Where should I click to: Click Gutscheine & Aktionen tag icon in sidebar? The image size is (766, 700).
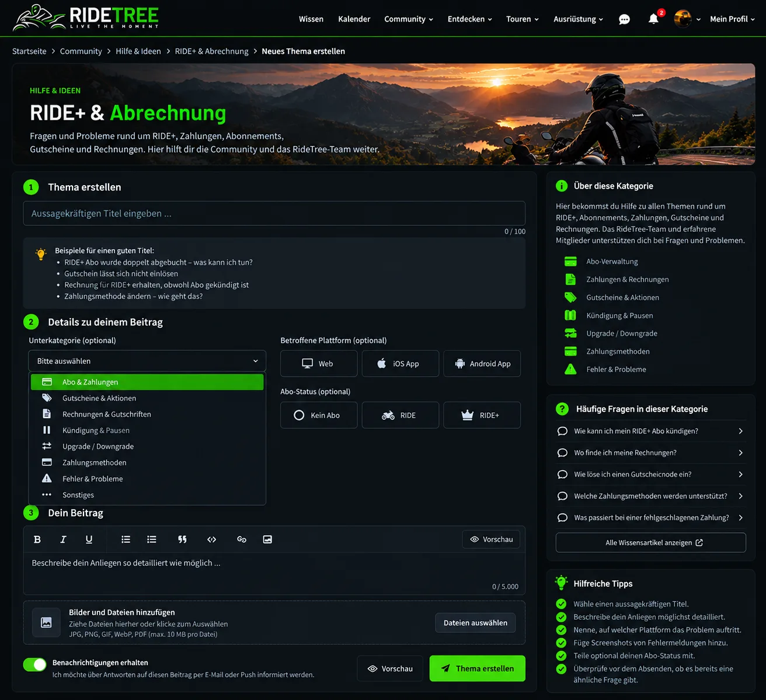(570, 297)
